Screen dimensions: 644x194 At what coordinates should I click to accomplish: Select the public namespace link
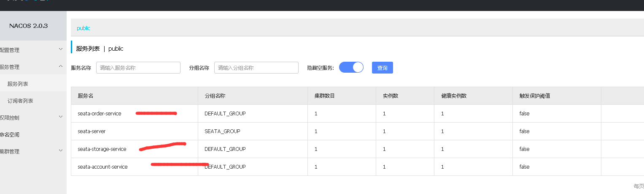tap(84, 28)
